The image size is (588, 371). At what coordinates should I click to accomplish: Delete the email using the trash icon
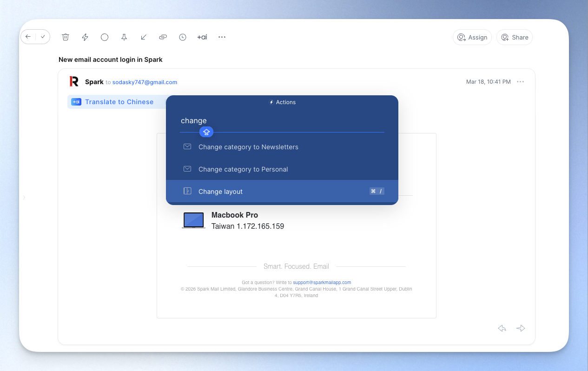pos(66,37)
